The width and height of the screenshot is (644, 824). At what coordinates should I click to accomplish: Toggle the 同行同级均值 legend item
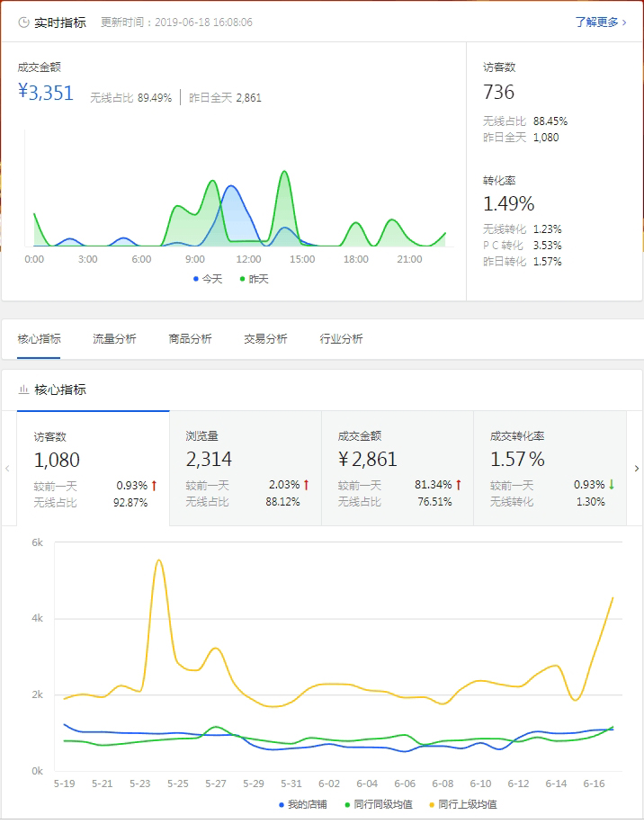[x=380, y=804]
